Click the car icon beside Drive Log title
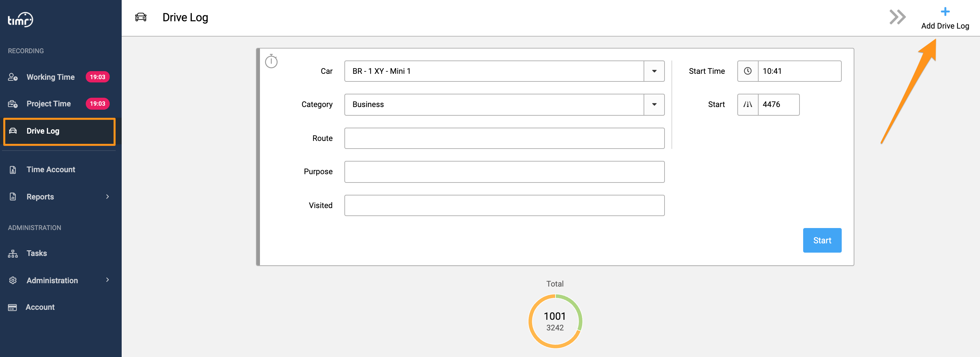 pyautogui.click(x=141, y=17)
